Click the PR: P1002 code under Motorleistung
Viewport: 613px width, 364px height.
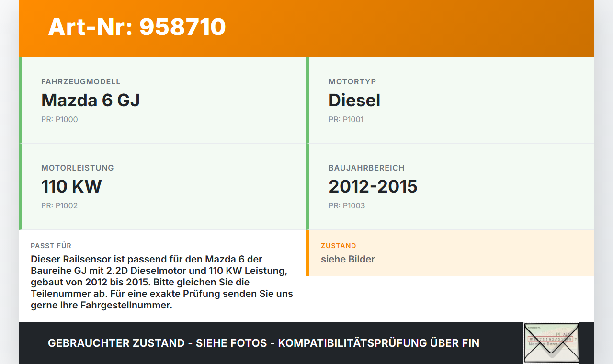[x=59, y=205]
